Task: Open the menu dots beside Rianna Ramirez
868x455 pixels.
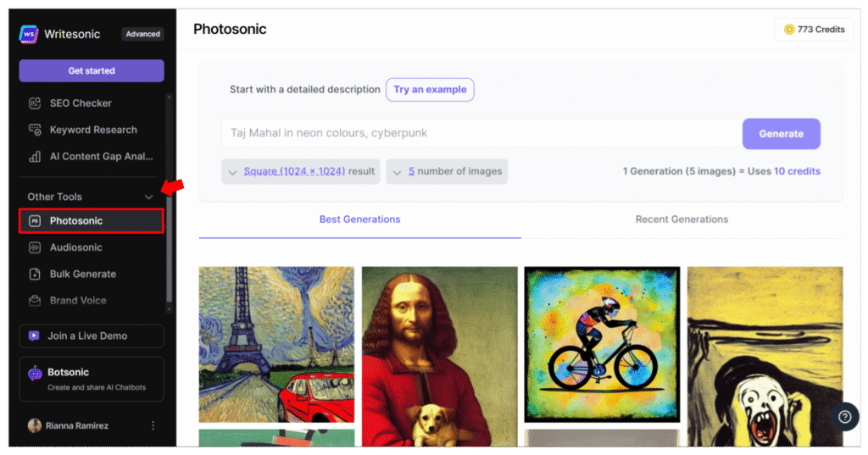Action: 153,425
